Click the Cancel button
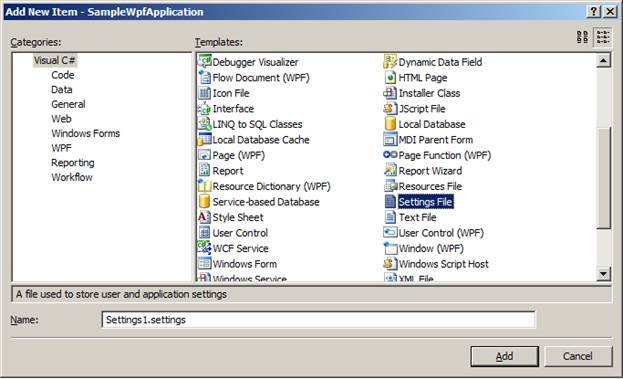Screen dimensions: 623x379 [x=578, y=356]
